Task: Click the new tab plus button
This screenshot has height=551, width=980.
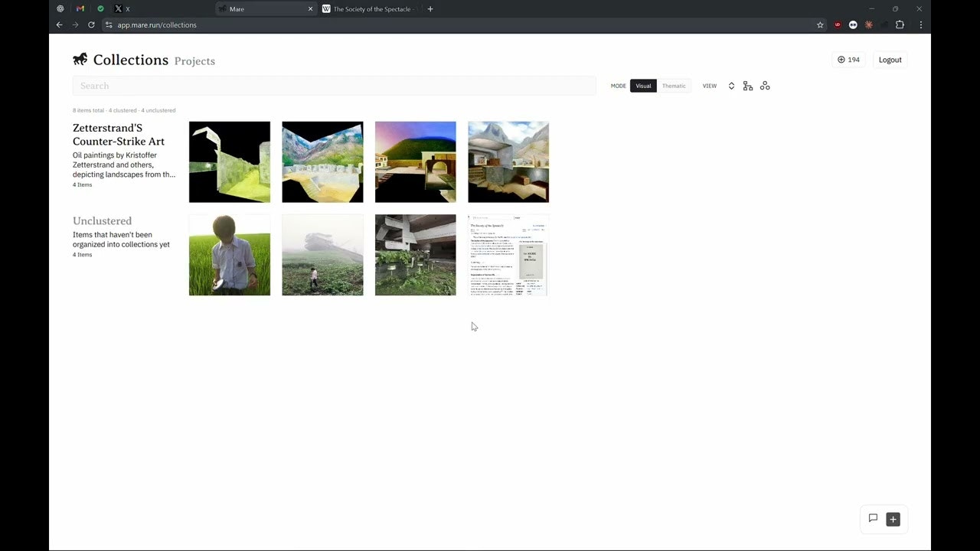Action: pyautogui.click(x=430, y=8)
